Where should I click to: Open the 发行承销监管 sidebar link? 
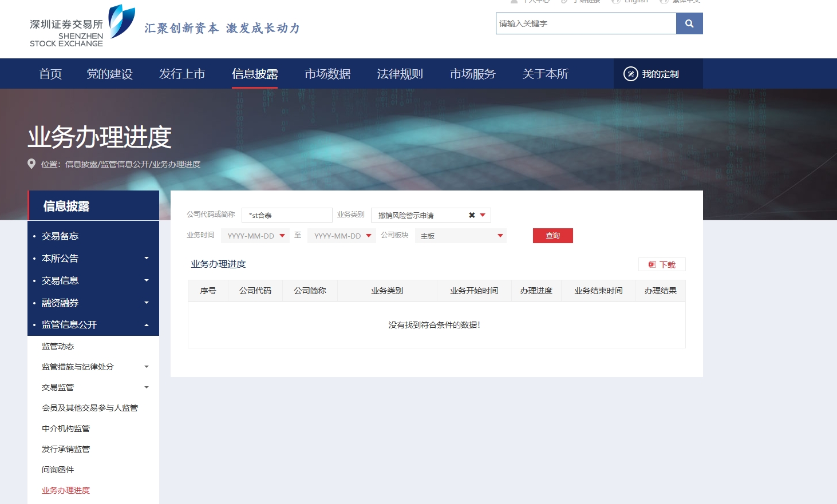(x=66, y=449)
